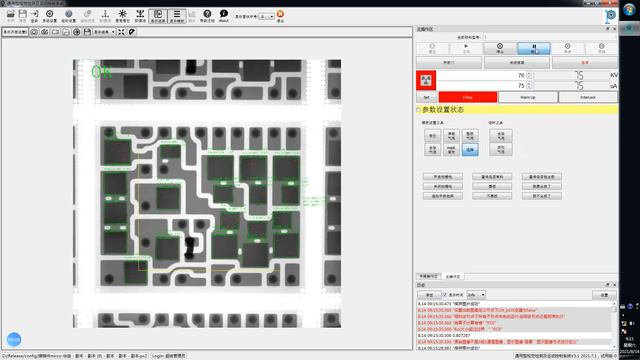Toggle the show time checkbox in log panel
Image resolution: width=640 pixels, height=360 pixels.
[445, 294]
